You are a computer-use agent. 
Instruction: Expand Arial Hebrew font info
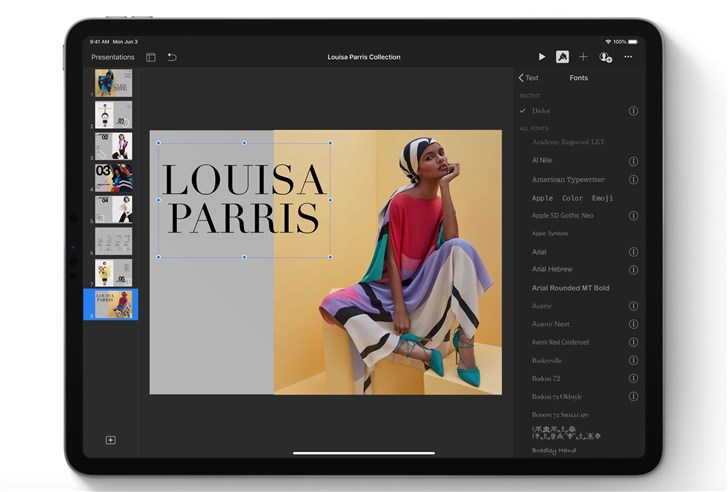[x=633, y=270]
